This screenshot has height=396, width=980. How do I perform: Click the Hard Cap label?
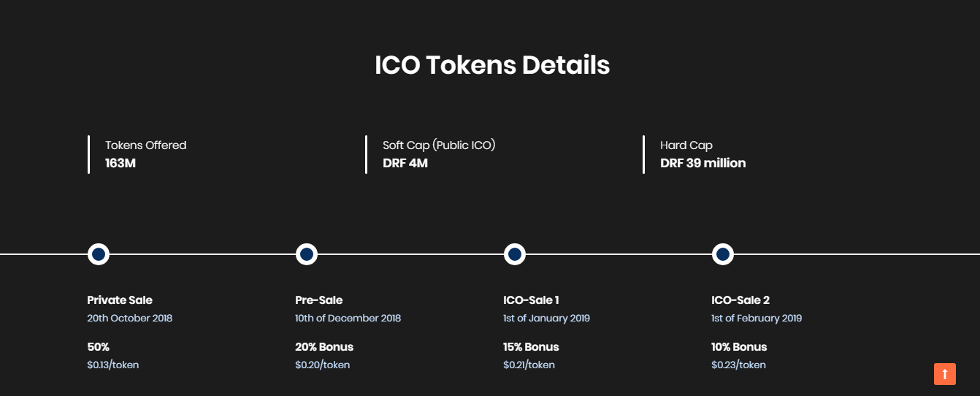(x=686, y=145)
